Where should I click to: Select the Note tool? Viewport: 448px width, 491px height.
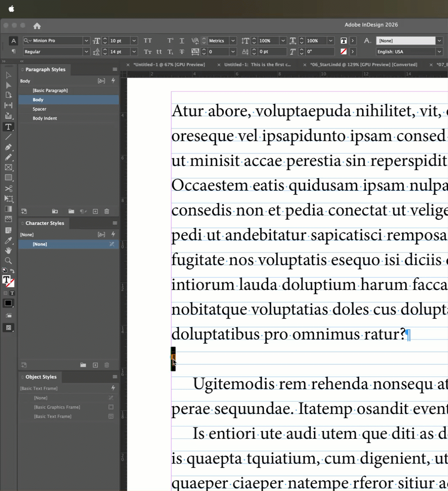coord(8,230)
